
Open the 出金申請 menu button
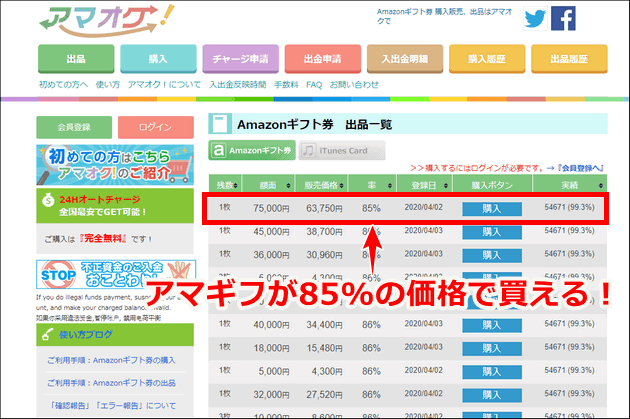323,59
